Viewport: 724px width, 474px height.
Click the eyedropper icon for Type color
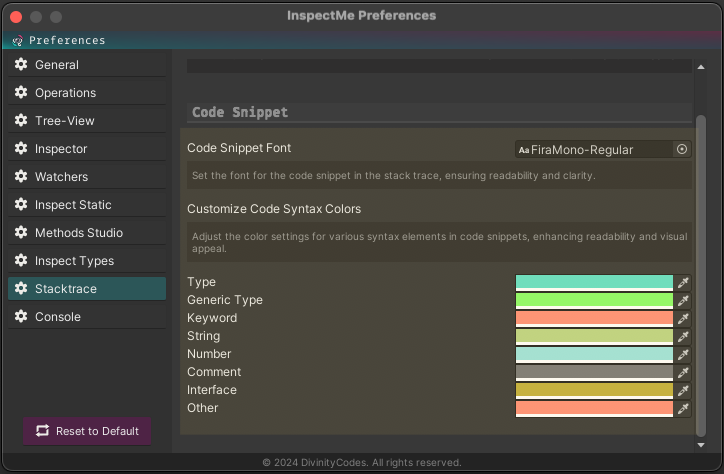tap(683, 282)
